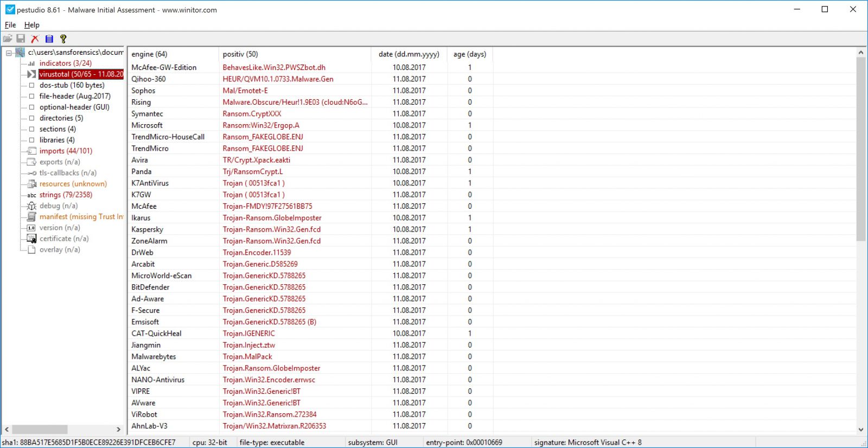Click the tree panel's left scroll arrow
The image size is (868, 448).
(x=7, y=430)
